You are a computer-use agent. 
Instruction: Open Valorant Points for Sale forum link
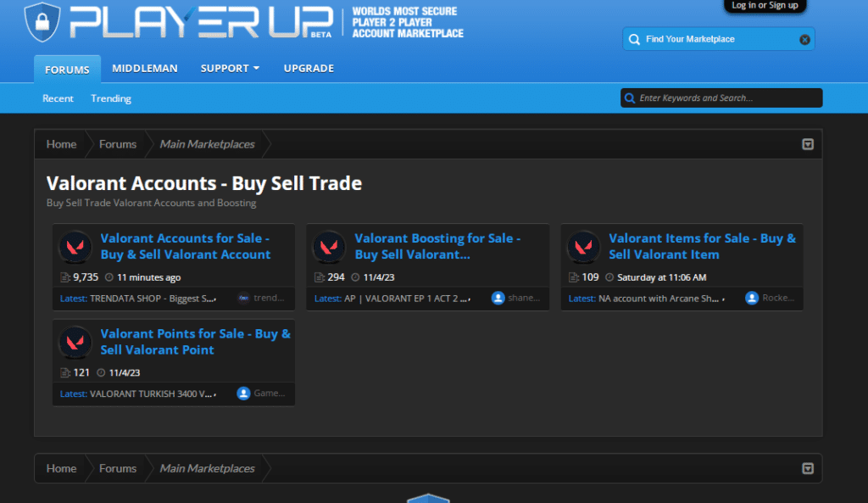click(x=196, y=342)
